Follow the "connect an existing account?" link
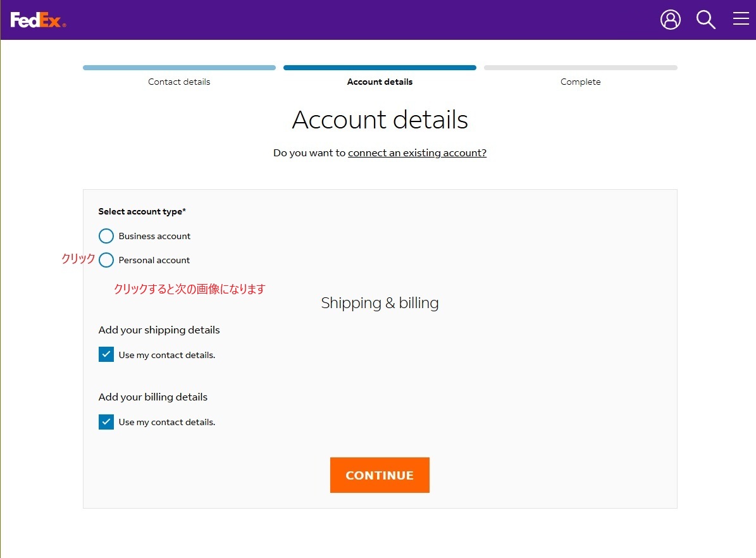 tap(417, 152)
